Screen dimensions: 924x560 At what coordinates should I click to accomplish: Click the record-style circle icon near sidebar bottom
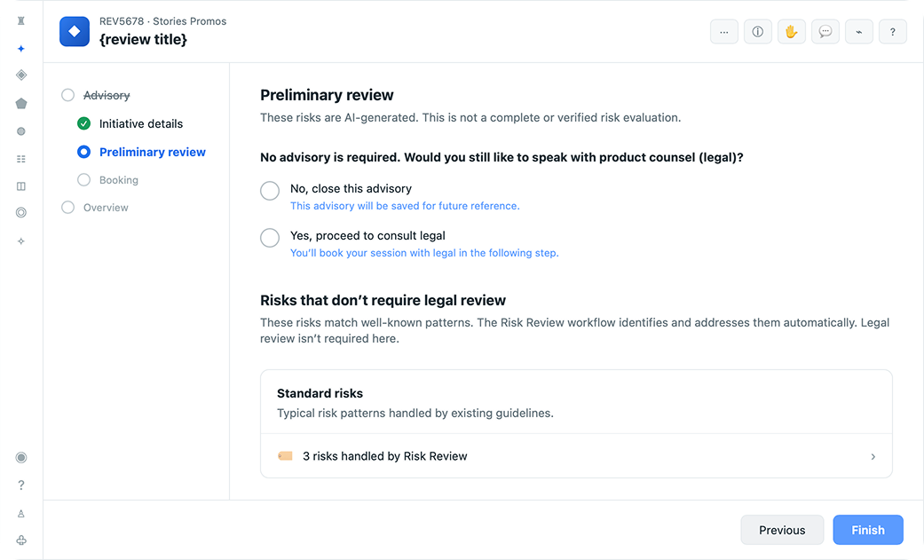(21, 457)
